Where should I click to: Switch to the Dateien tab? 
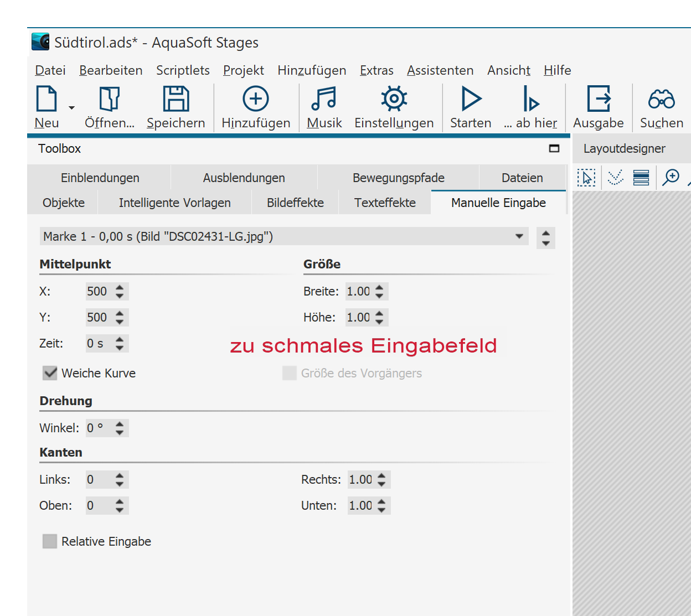pyautogui.click(x=522, y=178)
